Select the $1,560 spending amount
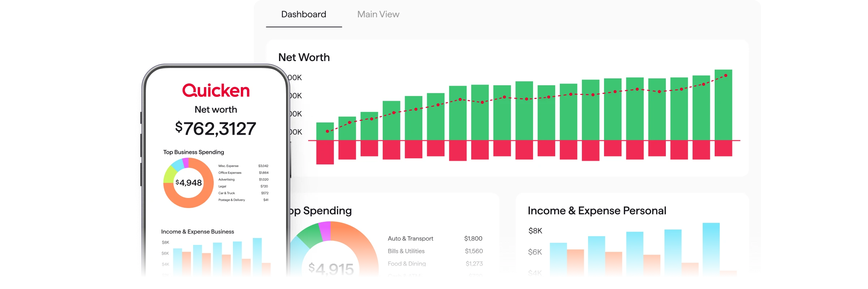Screen dimensions: 868x289 (x=474, y=251)
